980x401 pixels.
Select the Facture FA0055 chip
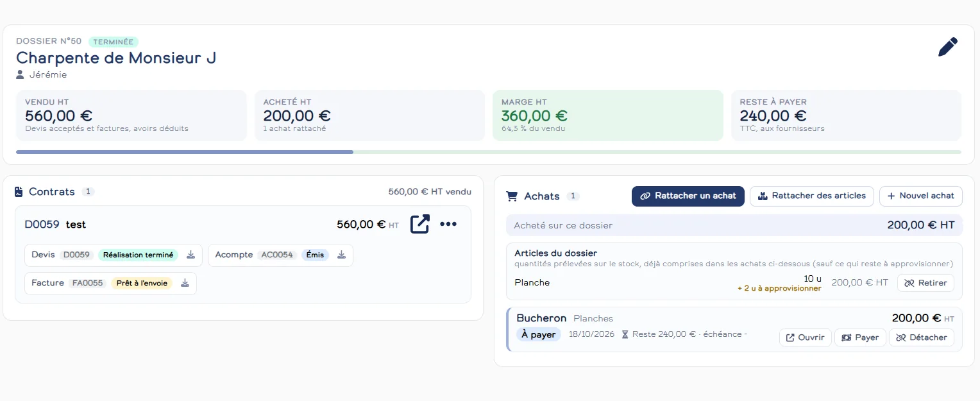tap(110, 283)
